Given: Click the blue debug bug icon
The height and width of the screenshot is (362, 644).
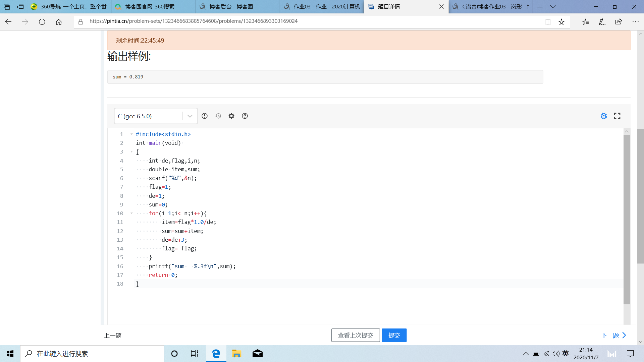Looking at the screenshot, I should pos(604,116).
